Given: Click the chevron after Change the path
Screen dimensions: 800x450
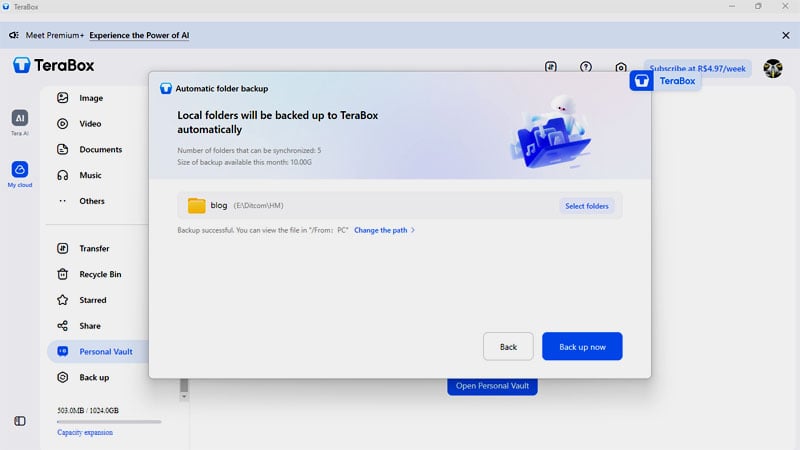Looking at the screenshot, I should (413, 230).
